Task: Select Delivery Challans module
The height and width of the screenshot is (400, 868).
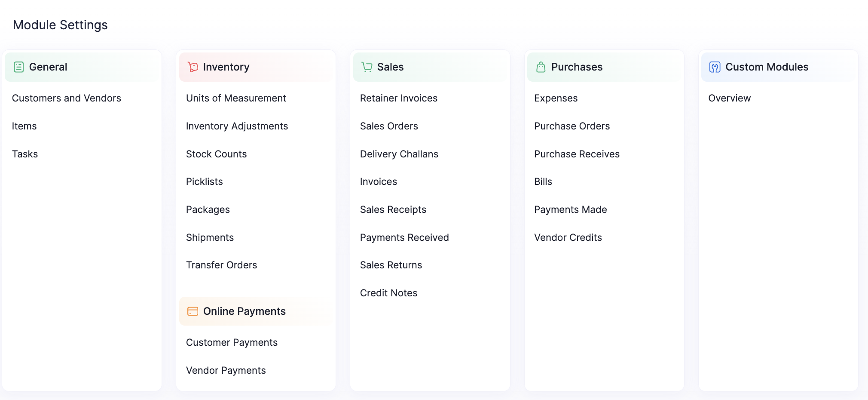Action: click(x=399, y=154)
